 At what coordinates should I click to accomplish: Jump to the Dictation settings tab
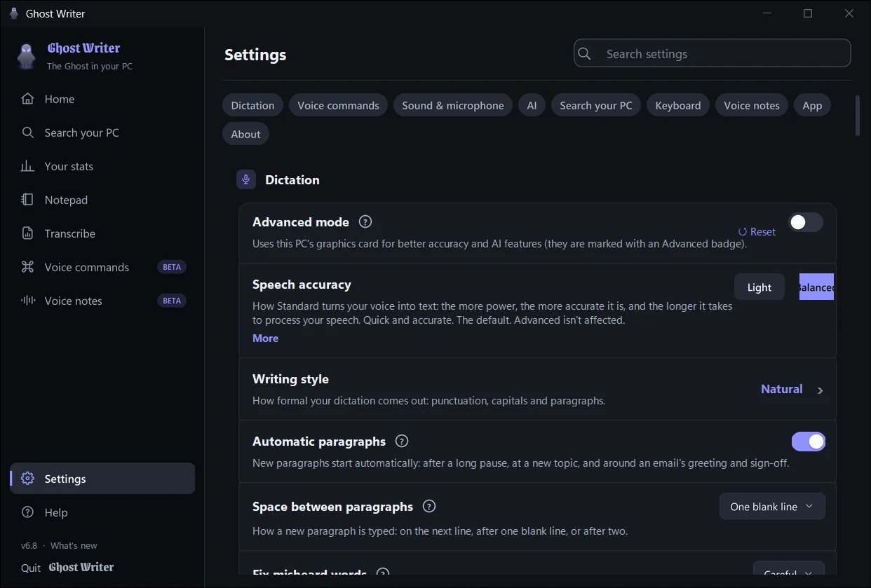[252, 105]
